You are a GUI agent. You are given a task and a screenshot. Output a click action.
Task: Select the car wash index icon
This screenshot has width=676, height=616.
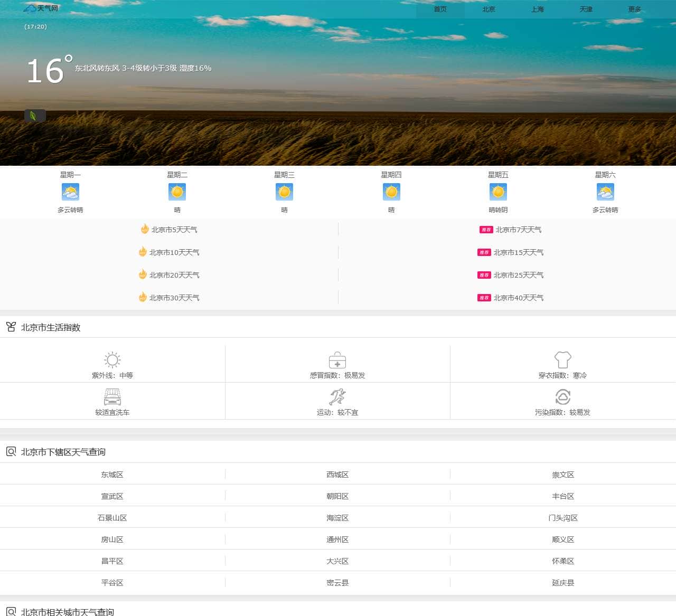pyautogui.click(x=112, y=397)
